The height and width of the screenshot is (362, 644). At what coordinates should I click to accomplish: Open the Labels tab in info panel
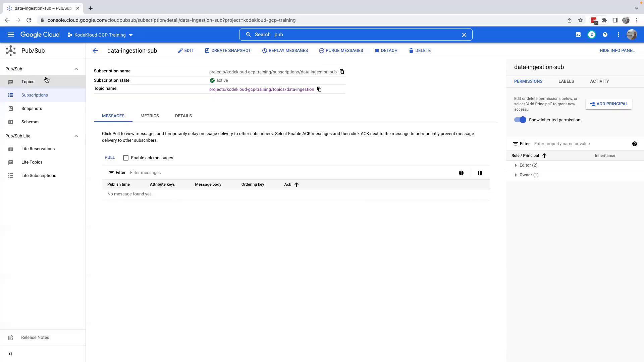coord(566,81)
